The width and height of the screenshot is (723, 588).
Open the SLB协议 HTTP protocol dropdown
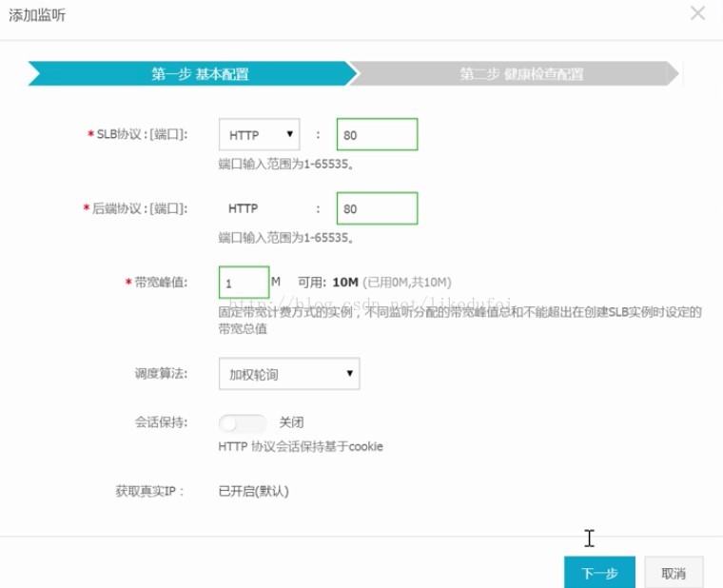[259, 135]
